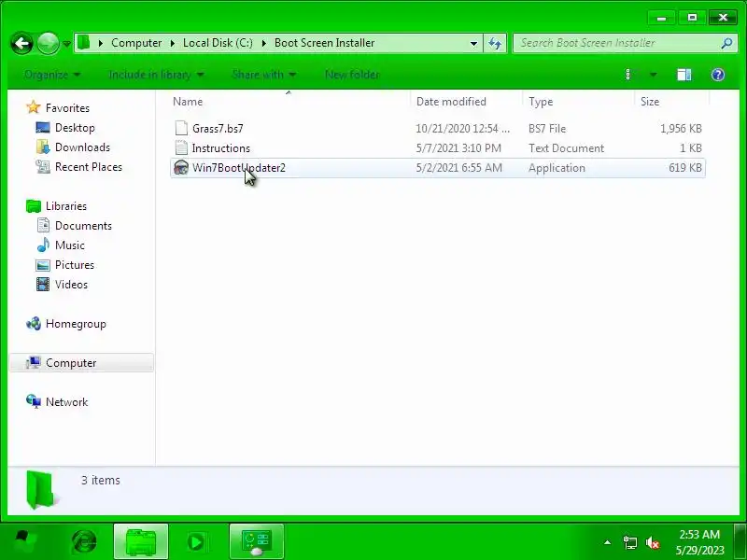
Task: Select the Instructions text document icon
Action: [181, 147]
